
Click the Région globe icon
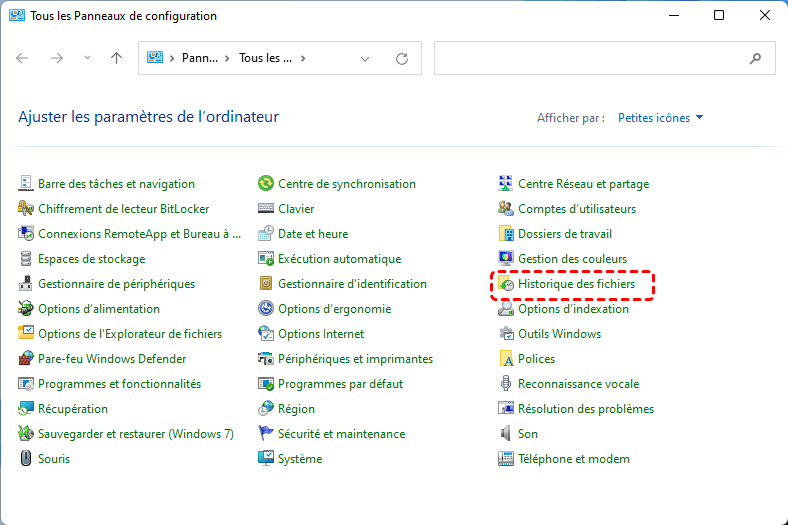tap(266, 408)
